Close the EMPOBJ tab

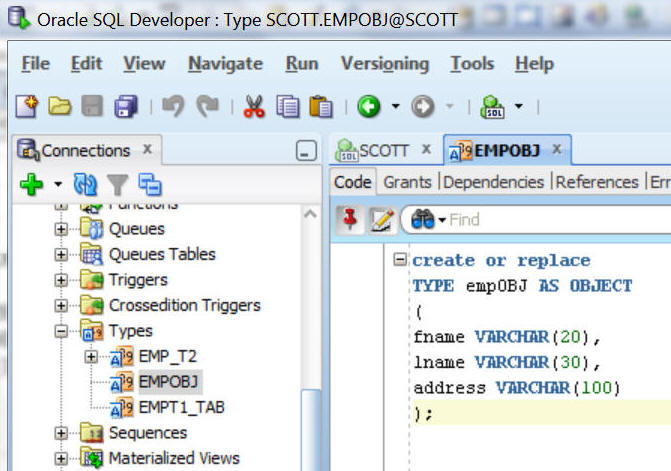pos(557,149)
